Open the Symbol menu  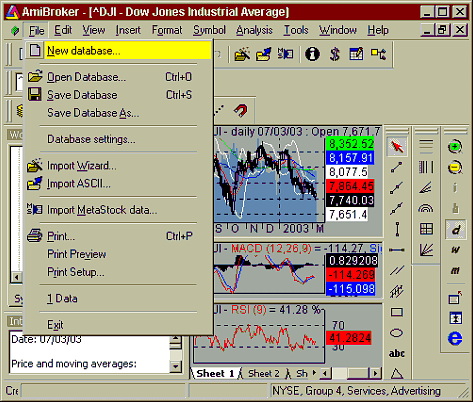[x=209, y=30]
